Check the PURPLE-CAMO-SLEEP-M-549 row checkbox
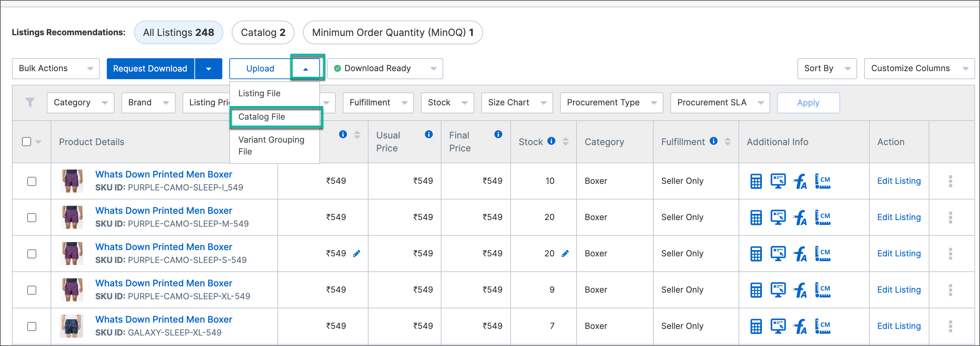 32,218
